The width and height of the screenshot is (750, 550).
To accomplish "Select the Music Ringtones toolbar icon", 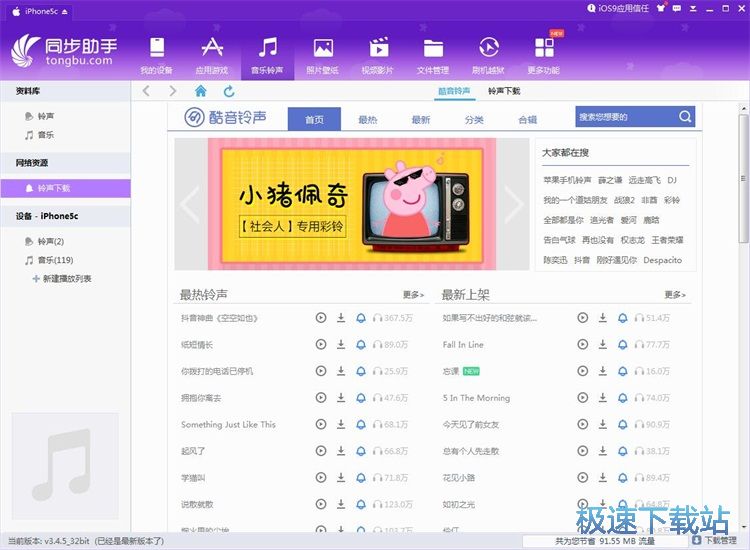I will pyautogui.click(x=267, y=55).
